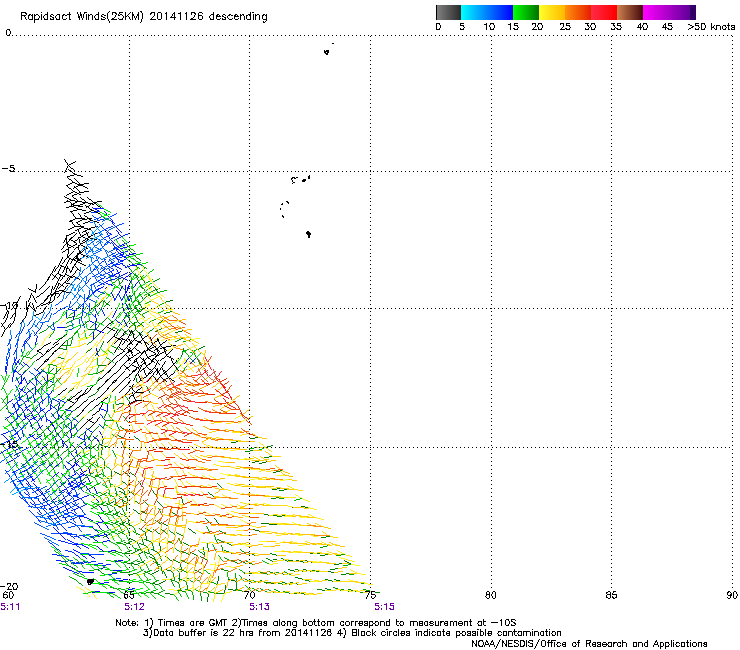Click the legend label 45
This screenshot has height=650, width=740.
[x=667, y=27]
